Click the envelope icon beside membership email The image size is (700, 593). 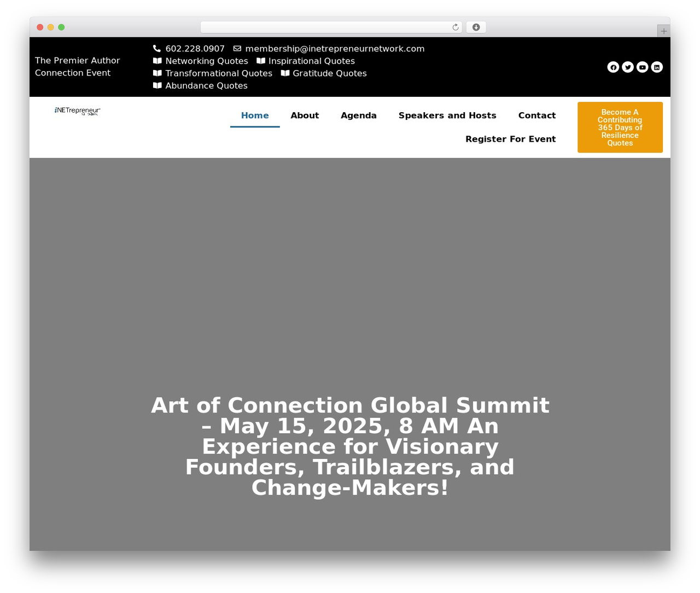237,49
